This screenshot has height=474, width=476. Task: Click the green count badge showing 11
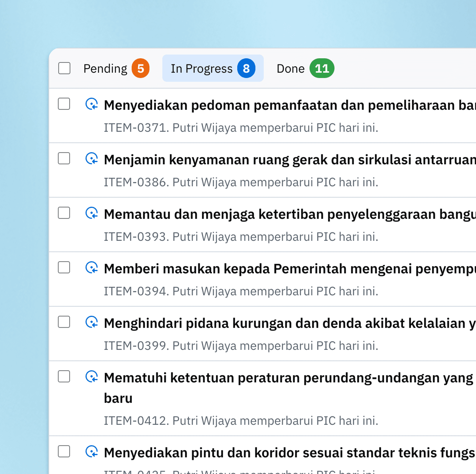pos(321,68)
